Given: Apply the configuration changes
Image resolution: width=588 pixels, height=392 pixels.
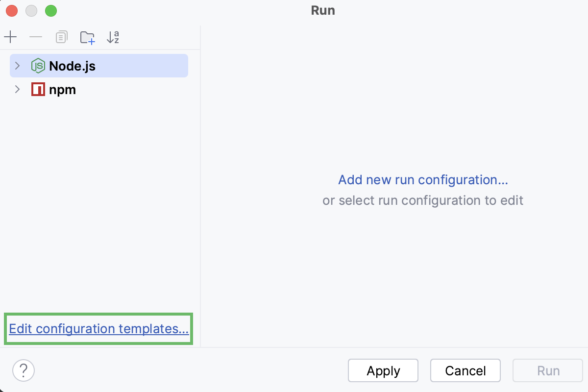Looking at the screenshot, I should (383, 370).
